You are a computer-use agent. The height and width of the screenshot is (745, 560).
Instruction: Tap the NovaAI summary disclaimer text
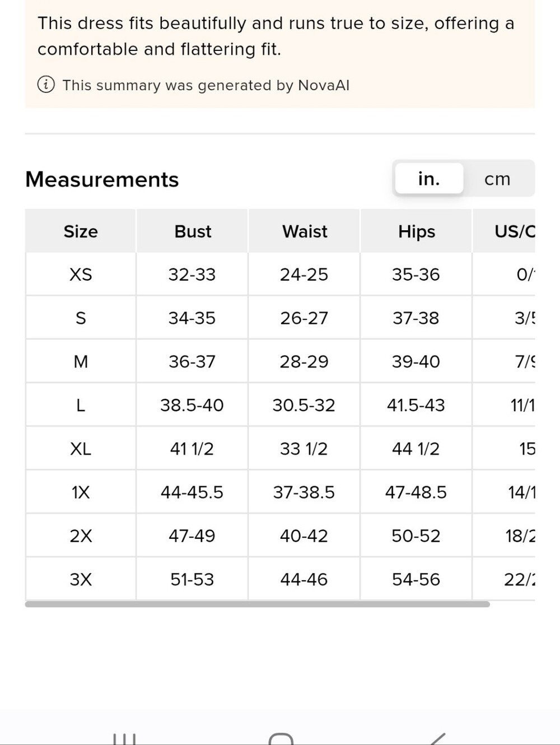coord(206,85)
